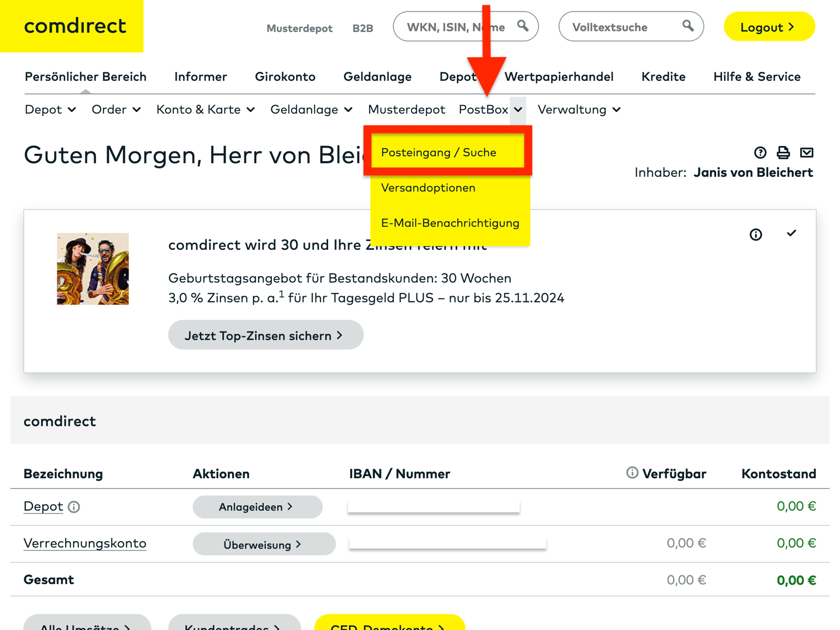The height and width of the screenshot is (630, 840).
Task: Open the Verrechnungskonto link
Action: tap(85, 543)
